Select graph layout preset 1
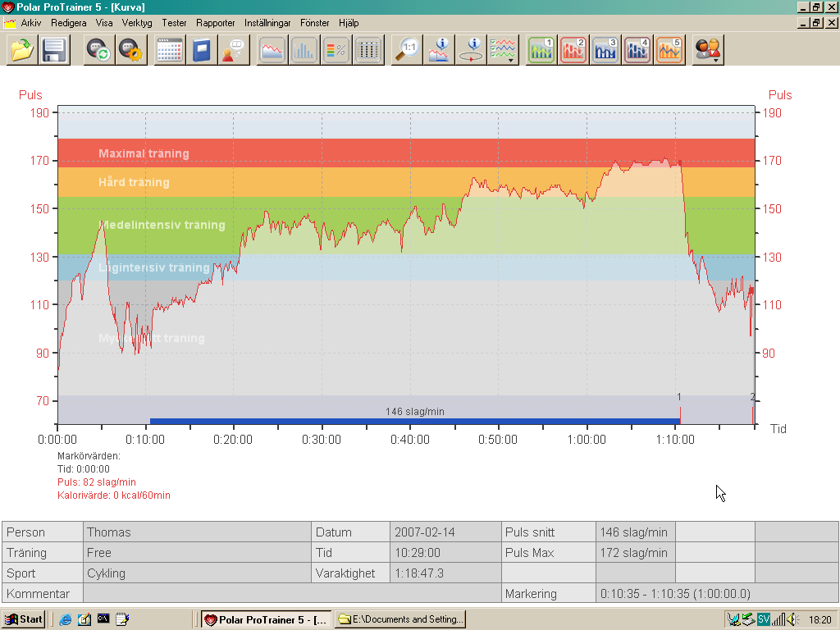The image size is (840, 630). coord(541,50)
